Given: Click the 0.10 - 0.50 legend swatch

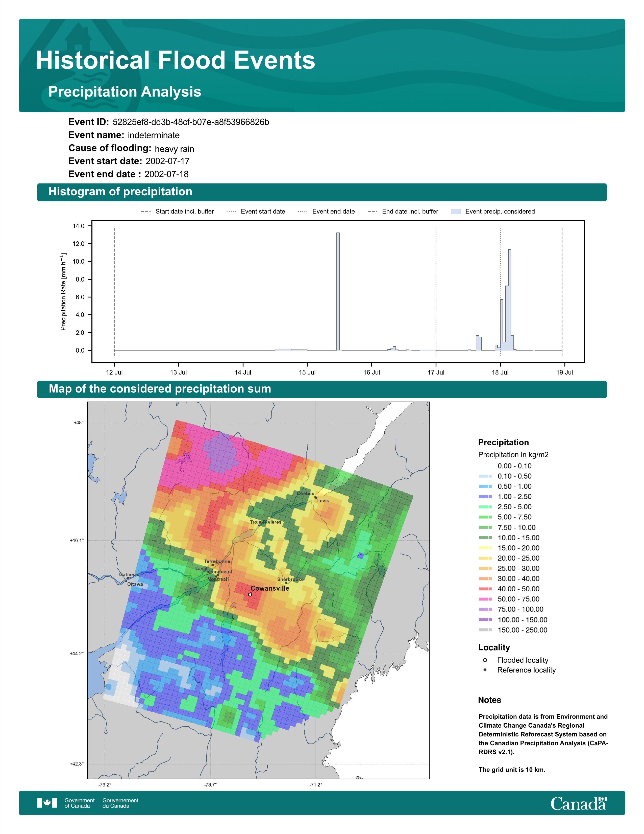Looking at the screenshot, I should 485,476.
